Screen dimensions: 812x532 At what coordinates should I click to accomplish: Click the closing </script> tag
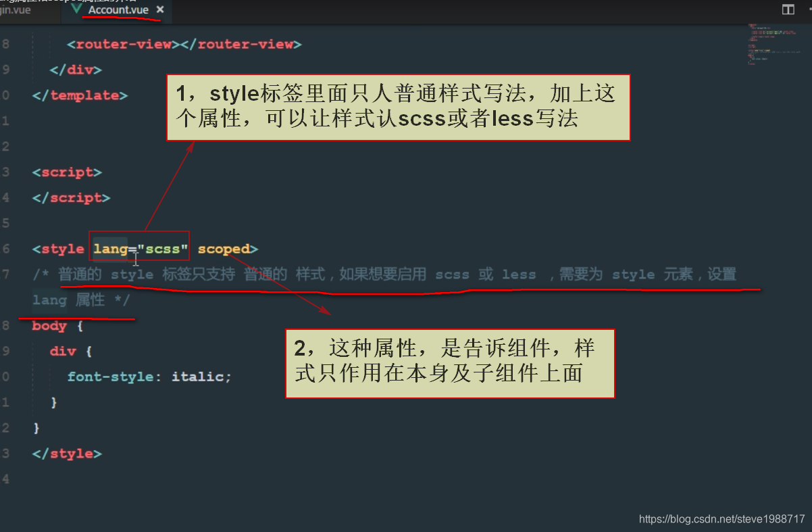coord(71,198)
